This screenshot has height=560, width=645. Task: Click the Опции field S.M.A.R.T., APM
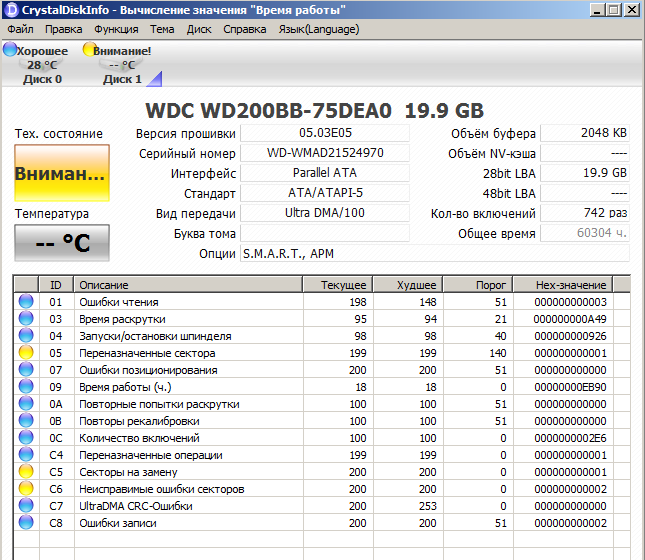click(x=435, y=253)
